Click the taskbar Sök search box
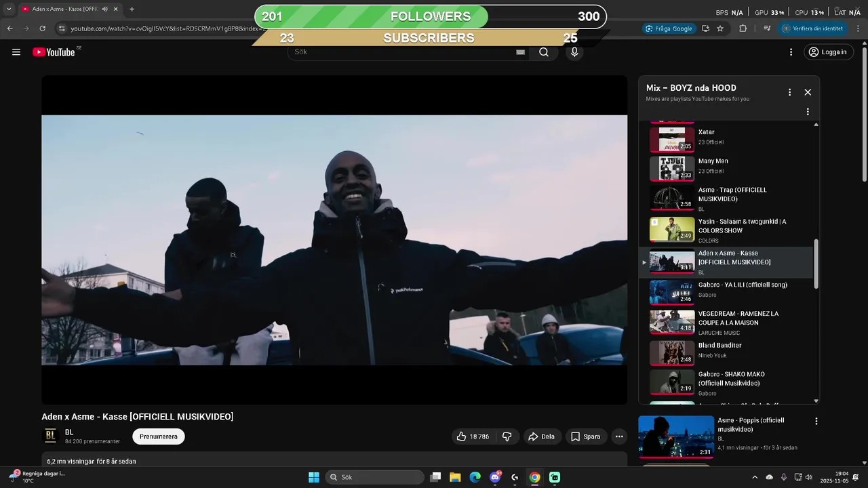The width and height of the screenshot is (868, 488). [x=375, y=477]
